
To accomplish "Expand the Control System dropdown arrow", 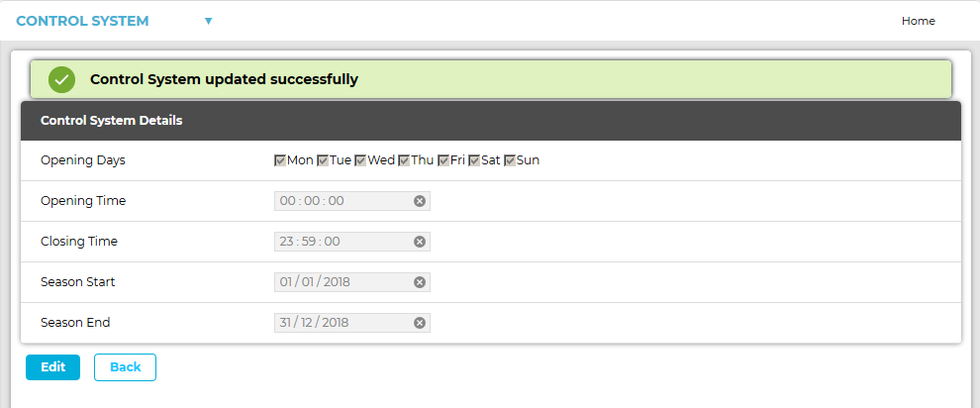I will (x=208, y=21).
